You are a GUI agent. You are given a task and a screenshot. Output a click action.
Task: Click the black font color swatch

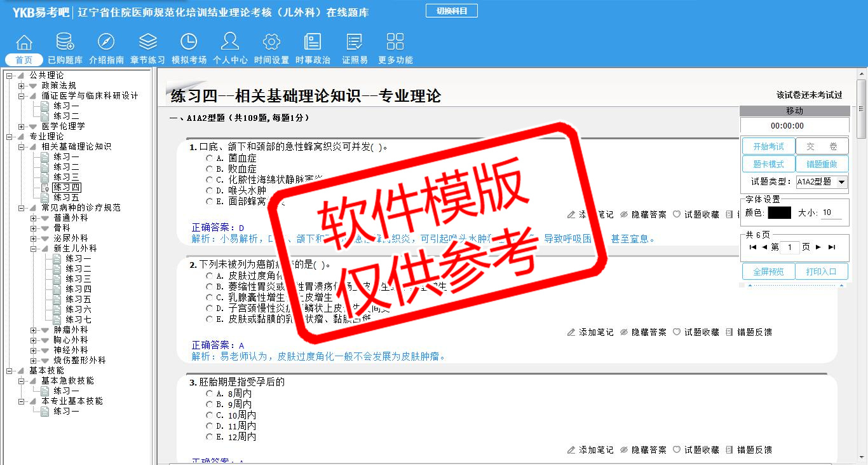(x=779, y=213)
